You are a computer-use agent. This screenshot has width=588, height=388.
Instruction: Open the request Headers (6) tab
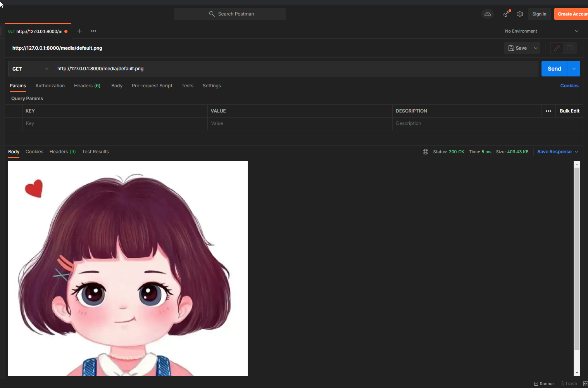point(87,86)
